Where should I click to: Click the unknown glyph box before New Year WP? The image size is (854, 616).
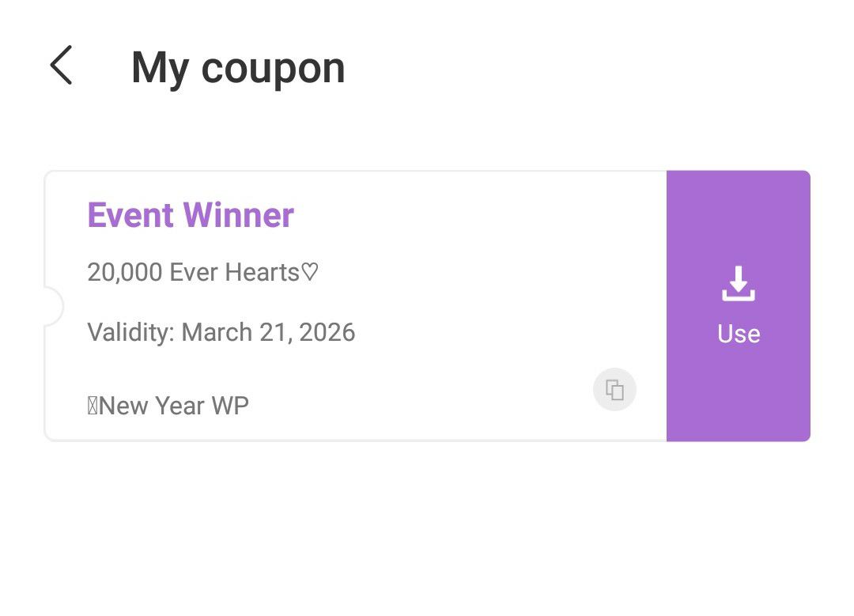(93, 406)
